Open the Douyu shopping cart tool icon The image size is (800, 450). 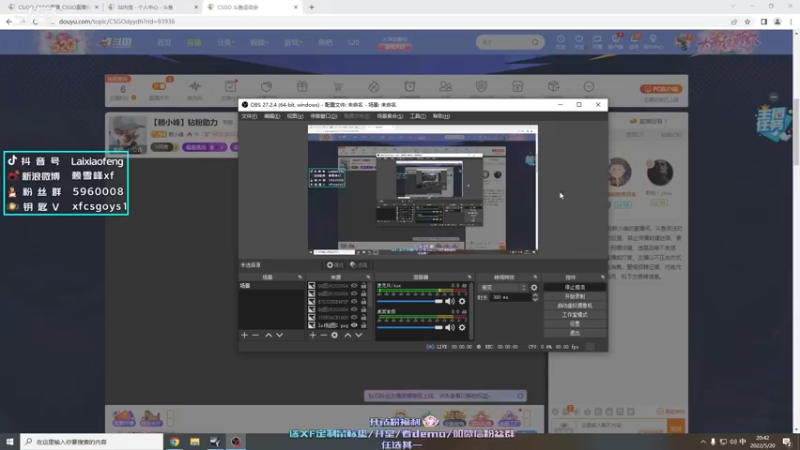(x=338, y=87)
